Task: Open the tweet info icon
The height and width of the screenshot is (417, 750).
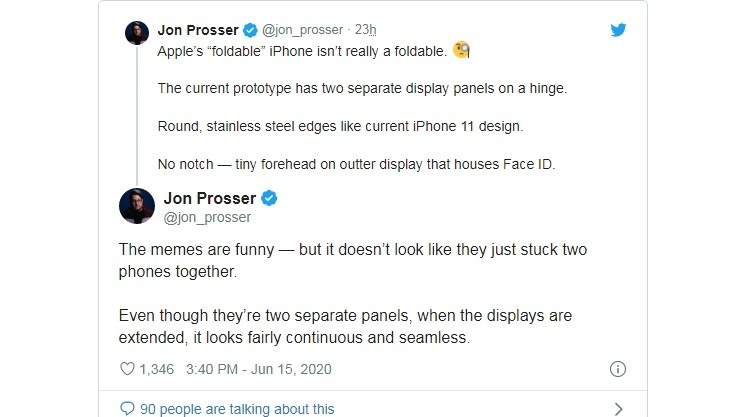Action: pyautogui.click(x=618, y=369)
